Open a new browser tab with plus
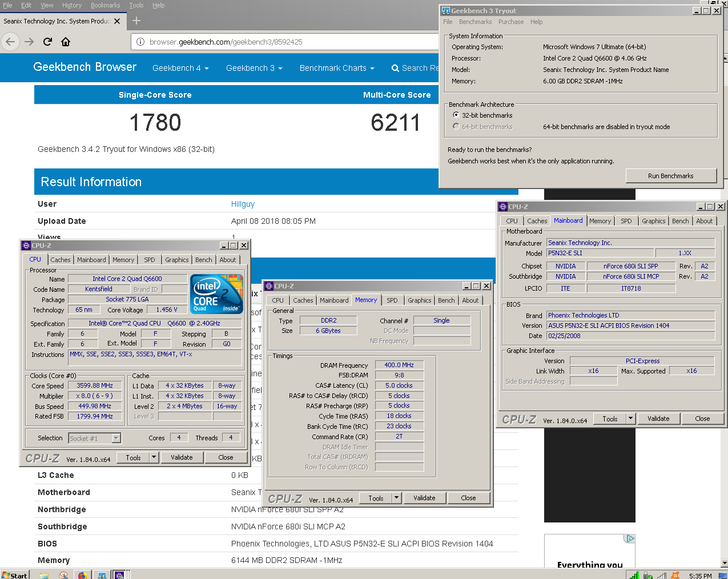 (136, 21)
